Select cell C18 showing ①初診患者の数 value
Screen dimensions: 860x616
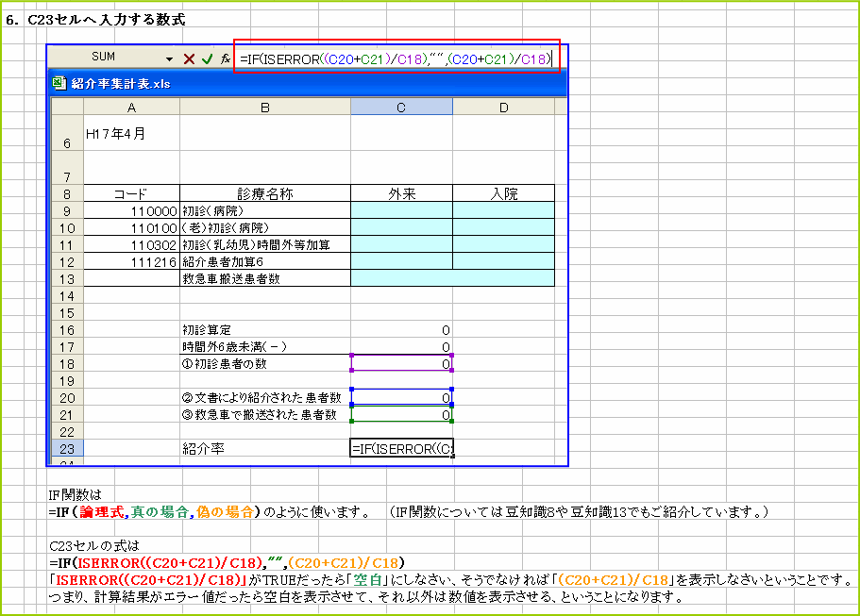(x=401, y=364)
